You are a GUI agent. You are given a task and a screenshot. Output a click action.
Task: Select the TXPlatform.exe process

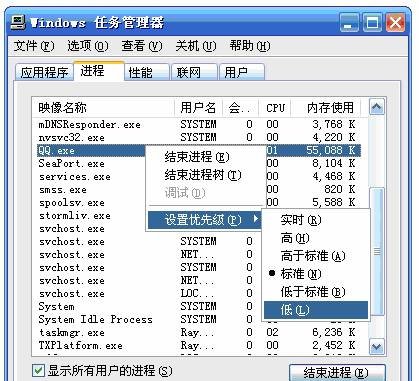[80, 345]
